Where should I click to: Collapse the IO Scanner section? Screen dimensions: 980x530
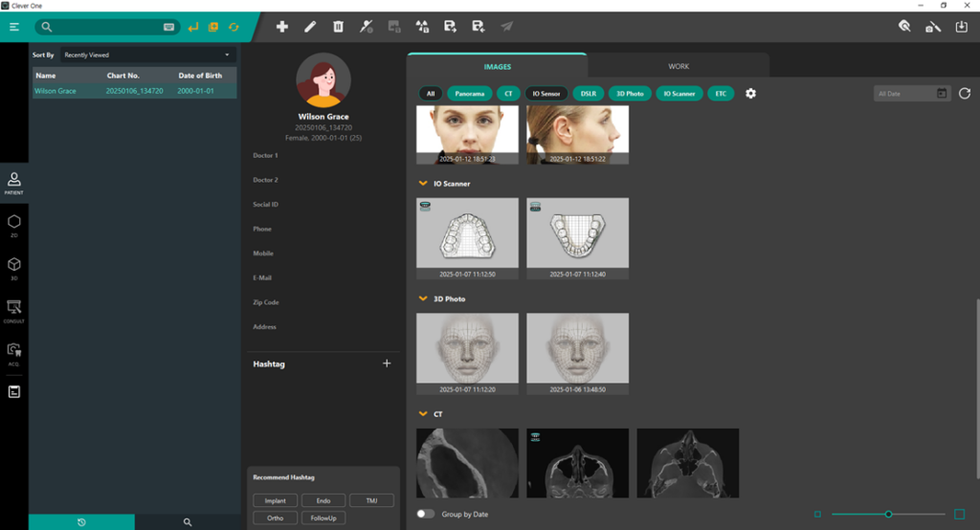pos(423,184)
